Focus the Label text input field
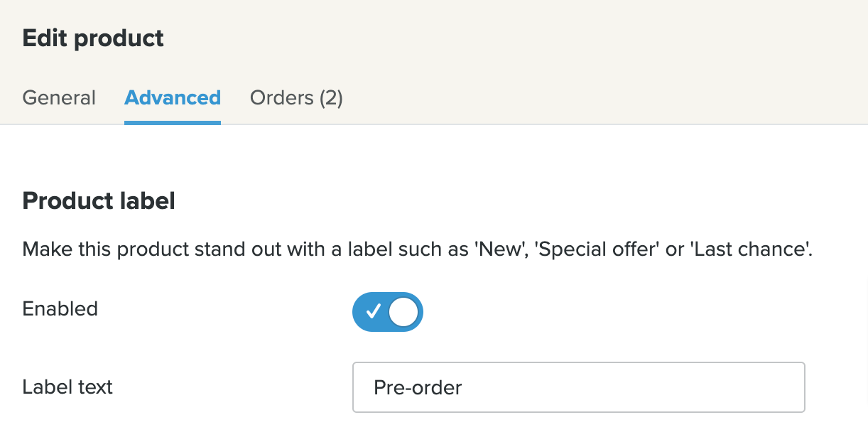This screenshot has height=442, width=868. (x=578, y=387)
